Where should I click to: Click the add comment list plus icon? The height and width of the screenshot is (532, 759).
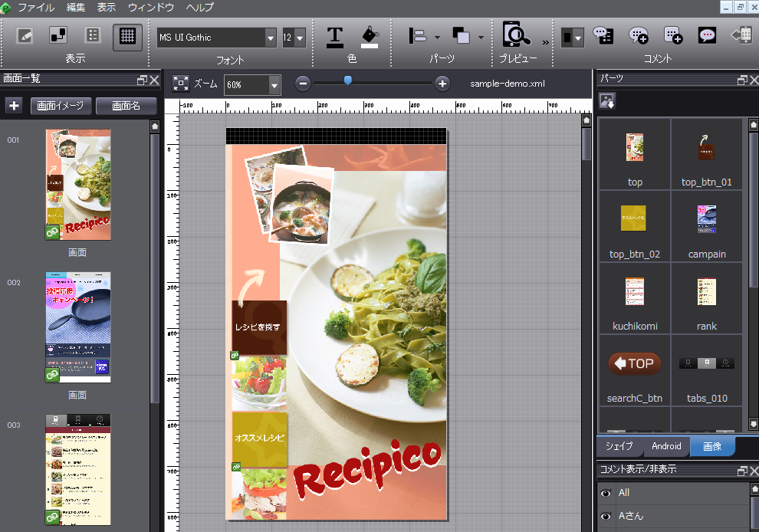pos(673,36)
